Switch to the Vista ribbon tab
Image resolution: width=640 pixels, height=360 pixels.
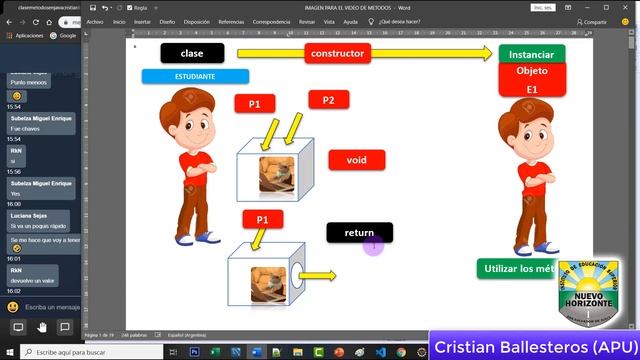(329, 22)
